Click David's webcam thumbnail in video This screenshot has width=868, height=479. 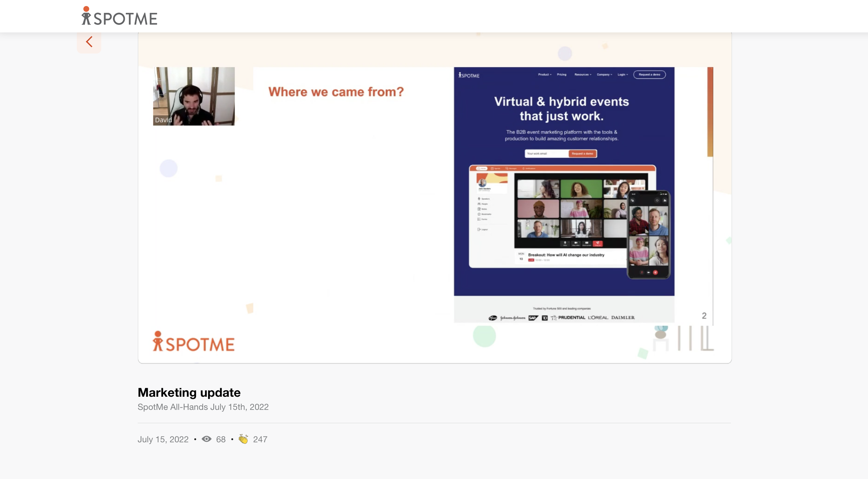click(x=194, y=96)
